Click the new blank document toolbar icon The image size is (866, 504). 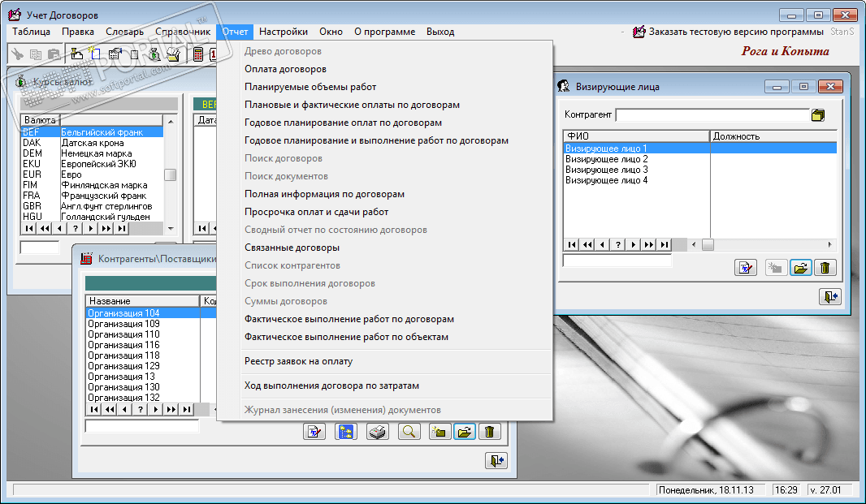[94, 54]
